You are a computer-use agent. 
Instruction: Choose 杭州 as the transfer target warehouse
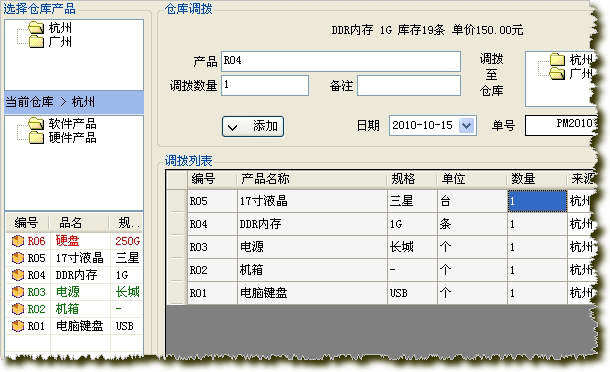[581, 60]
